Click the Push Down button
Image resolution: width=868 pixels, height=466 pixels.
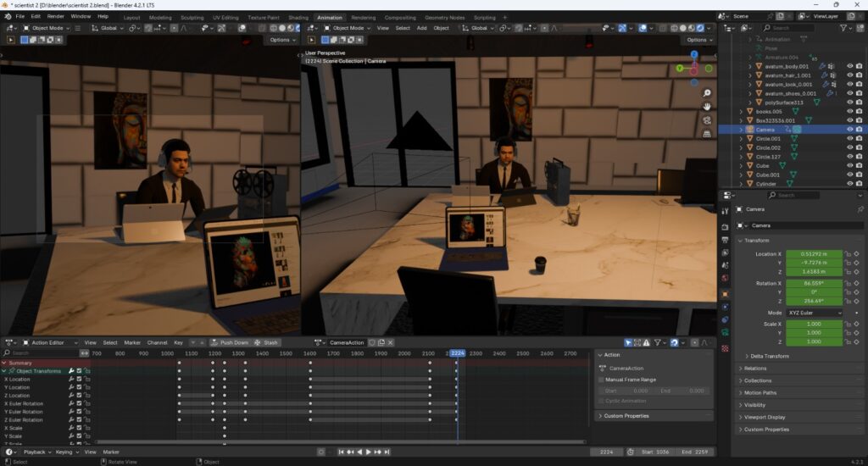(x=230, y=342)
